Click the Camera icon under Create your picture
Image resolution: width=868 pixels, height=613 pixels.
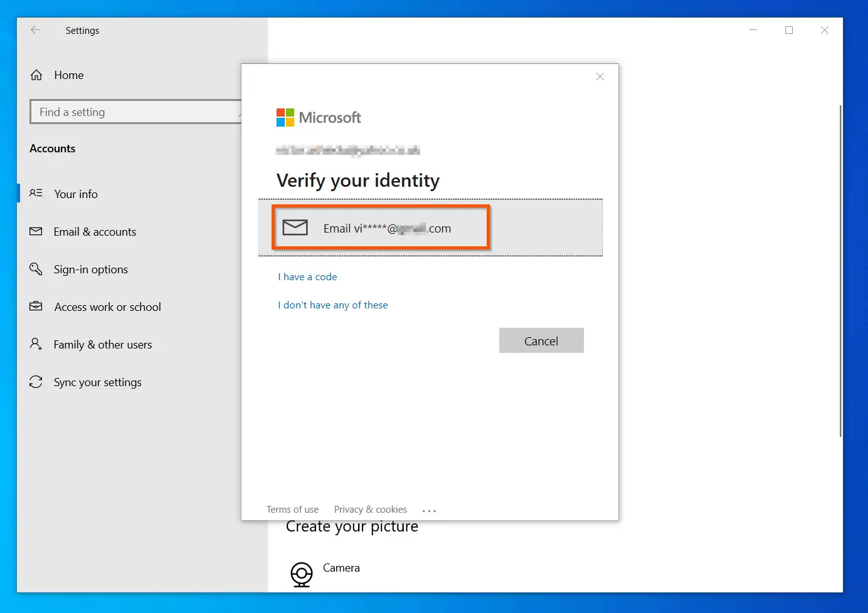(302, 574)
